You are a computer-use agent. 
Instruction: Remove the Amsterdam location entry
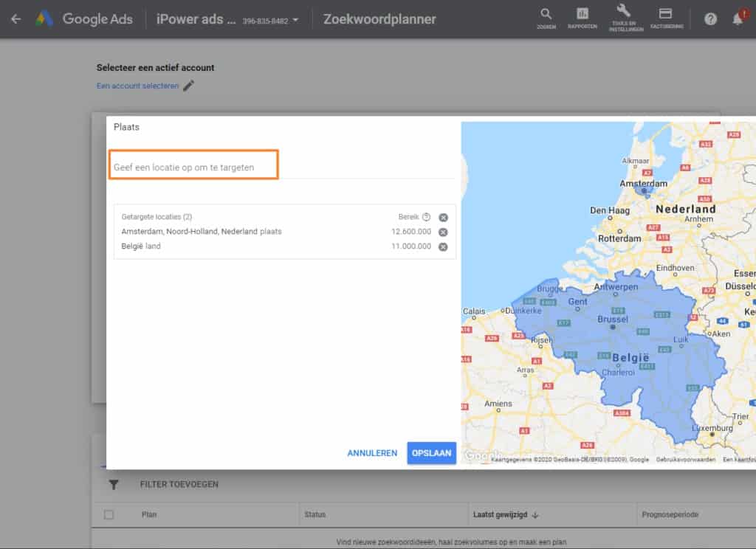click(443, 232)
